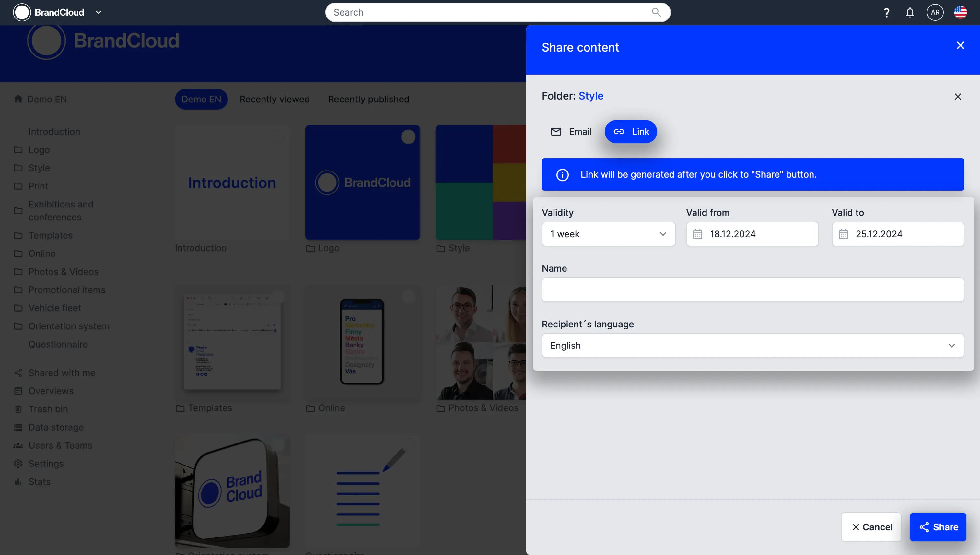Screen dimensions: 980x555
Task: Open the AR user avatar menu
Action: click(935, 13)
